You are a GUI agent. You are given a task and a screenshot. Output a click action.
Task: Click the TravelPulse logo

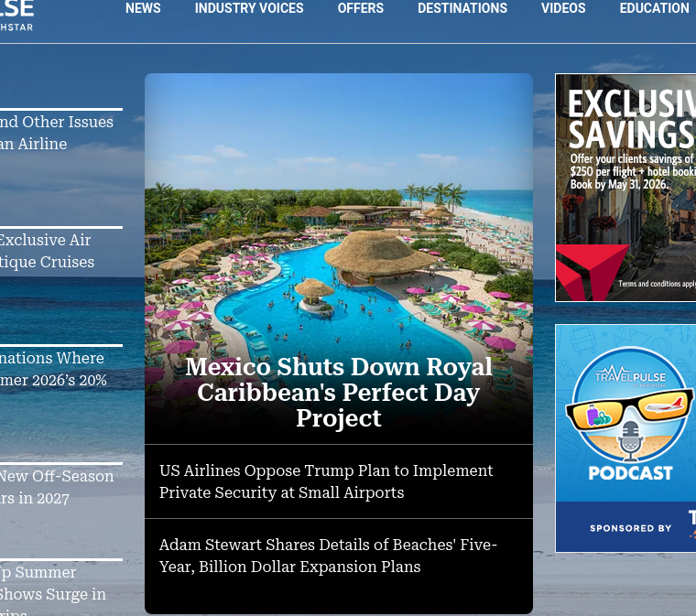coord(16,16)
